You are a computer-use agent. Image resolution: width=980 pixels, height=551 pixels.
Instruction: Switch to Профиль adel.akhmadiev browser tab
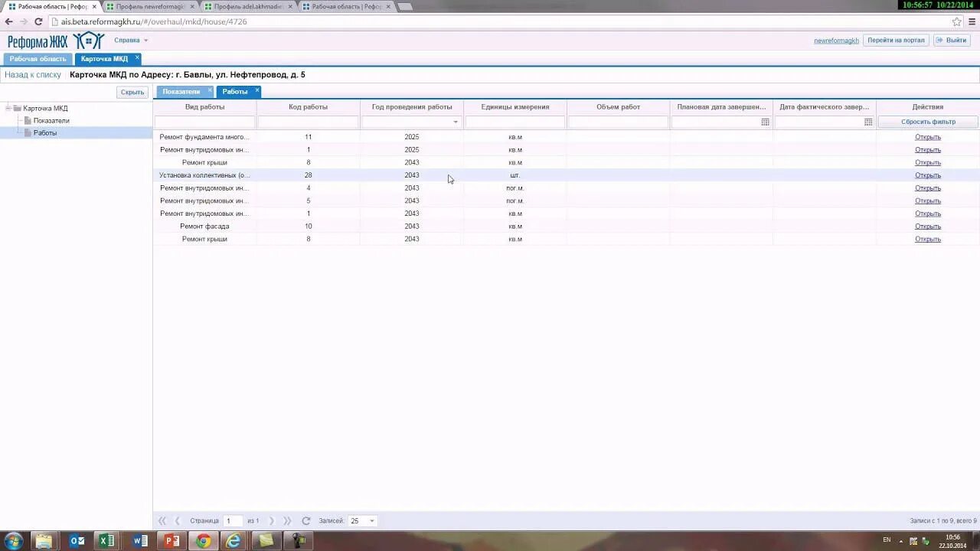(249, 6)
